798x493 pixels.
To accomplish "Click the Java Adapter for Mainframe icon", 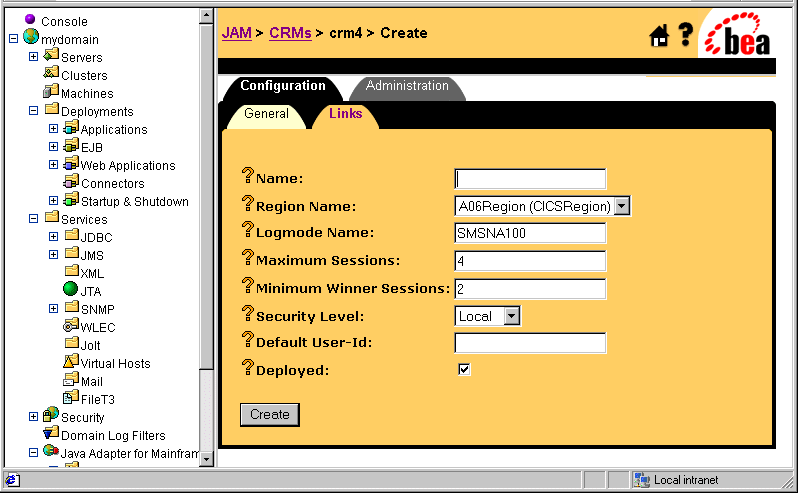I will click(x=51, y=451).
